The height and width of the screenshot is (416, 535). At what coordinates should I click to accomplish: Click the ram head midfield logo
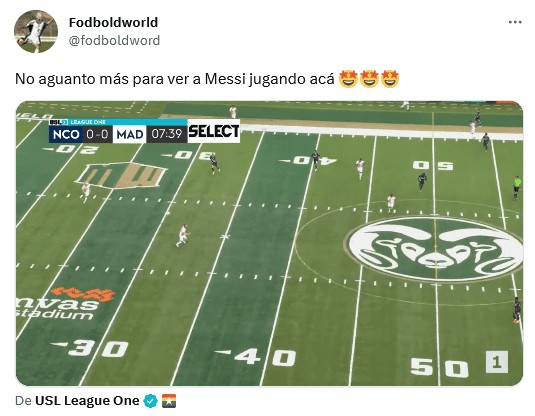[x=434, y=249]
